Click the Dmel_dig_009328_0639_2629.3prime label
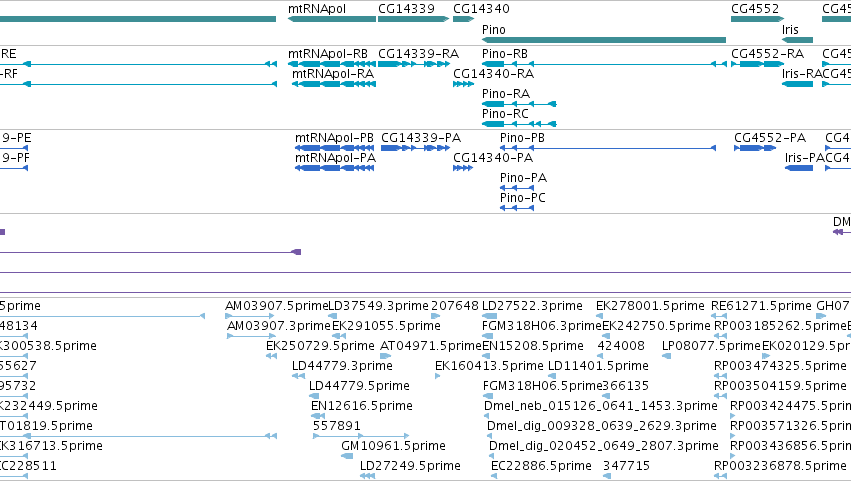The image size is (851, 481). pos(602,426)
